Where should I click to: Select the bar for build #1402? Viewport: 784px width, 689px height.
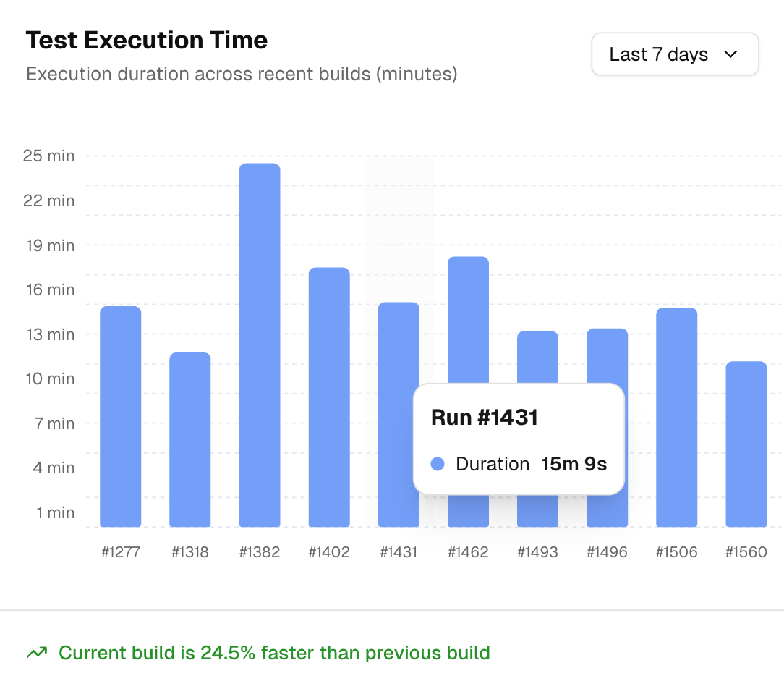(x=329, y=397)
